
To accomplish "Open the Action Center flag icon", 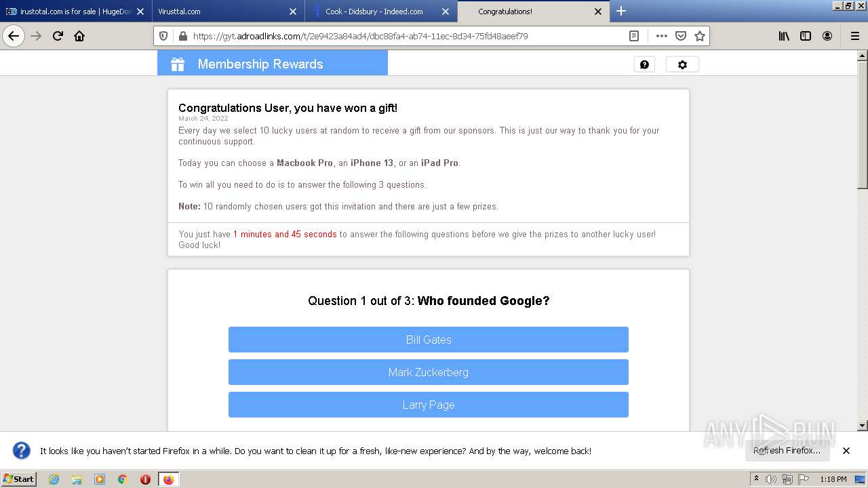I will [804, 479].
